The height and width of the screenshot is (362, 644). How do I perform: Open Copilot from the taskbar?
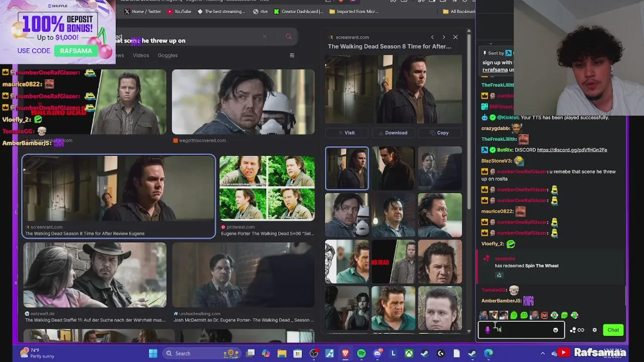point(266,353)
